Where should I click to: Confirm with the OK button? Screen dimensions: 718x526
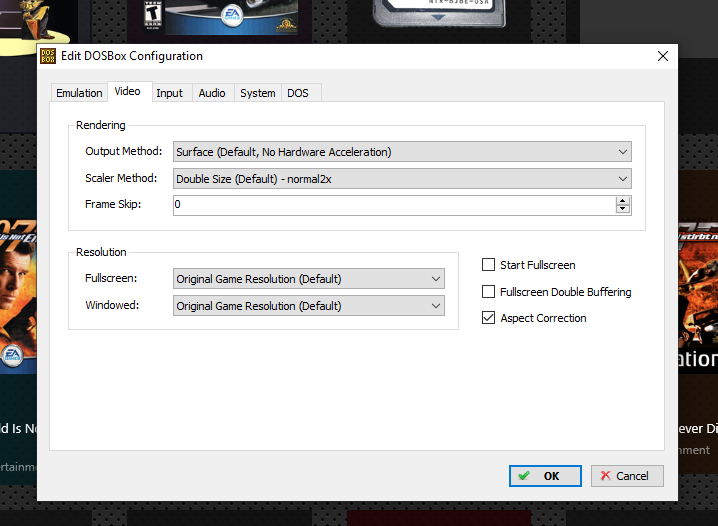(545, 476)
